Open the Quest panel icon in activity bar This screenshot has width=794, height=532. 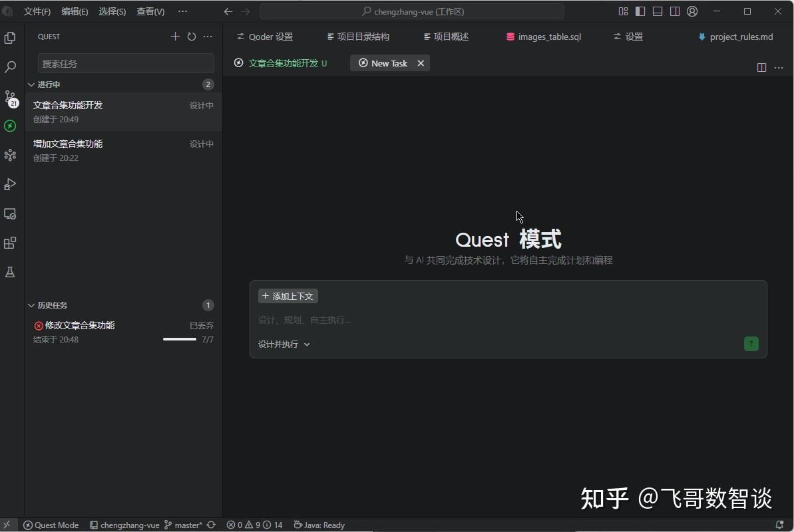[x=10, y=126]
